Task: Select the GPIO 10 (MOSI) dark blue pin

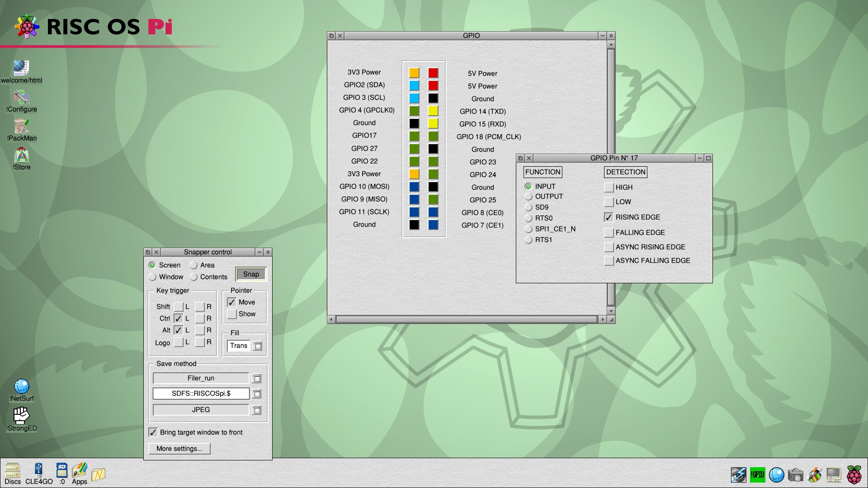Action: pos(414,187)
